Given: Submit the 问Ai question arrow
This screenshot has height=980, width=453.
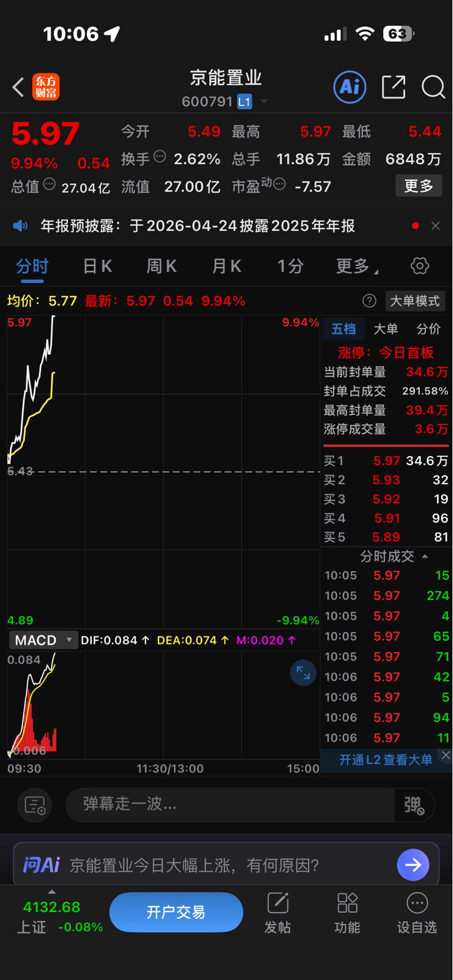Looking at the screenshot, I should tap(413, 865).
